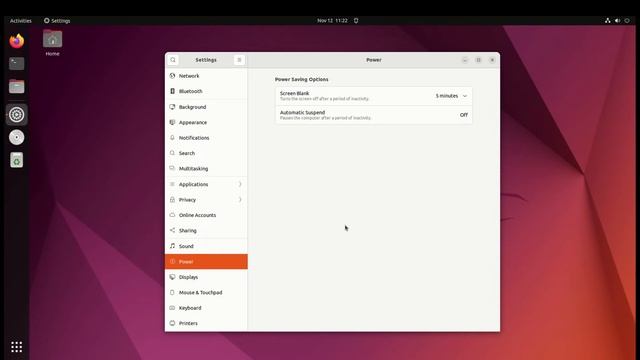Open Keyboard settings
Image resolution: width=640 pixels, height=360 pixels.
[206, 308]
